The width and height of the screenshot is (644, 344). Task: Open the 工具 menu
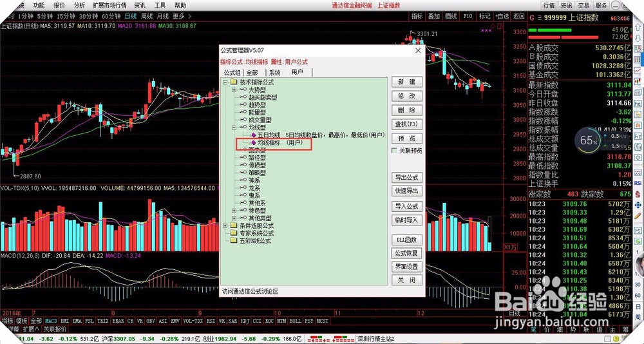160,5
